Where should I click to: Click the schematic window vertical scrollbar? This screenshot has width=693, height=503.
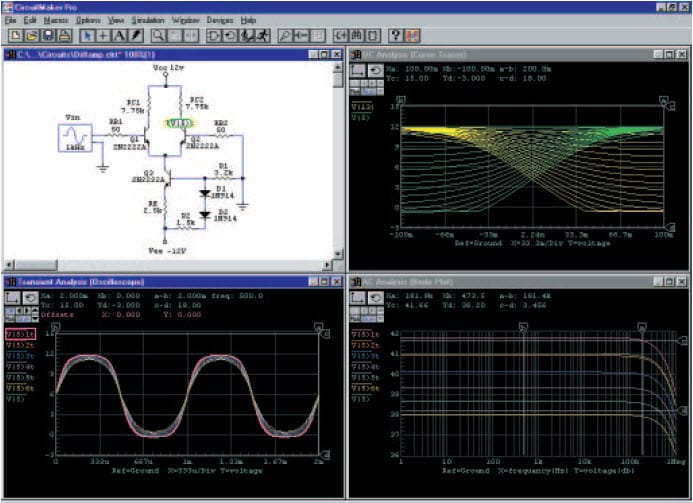[x=339, y=160]
